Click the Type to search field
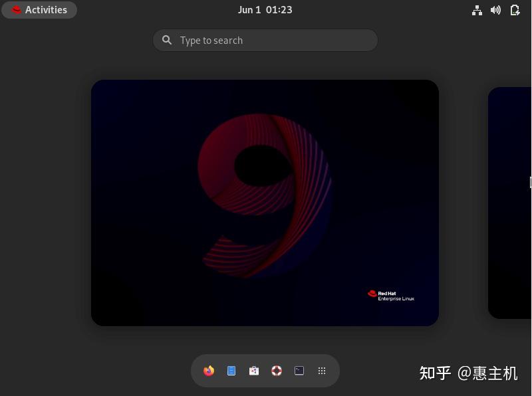 click(x=265, y=40)
